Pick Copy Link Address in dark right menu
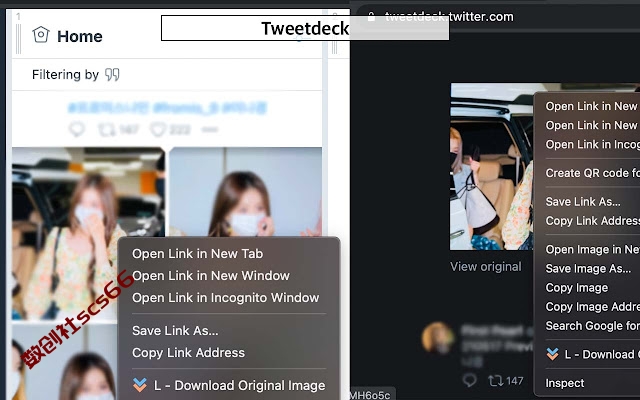640x400 pixels. 592,221
